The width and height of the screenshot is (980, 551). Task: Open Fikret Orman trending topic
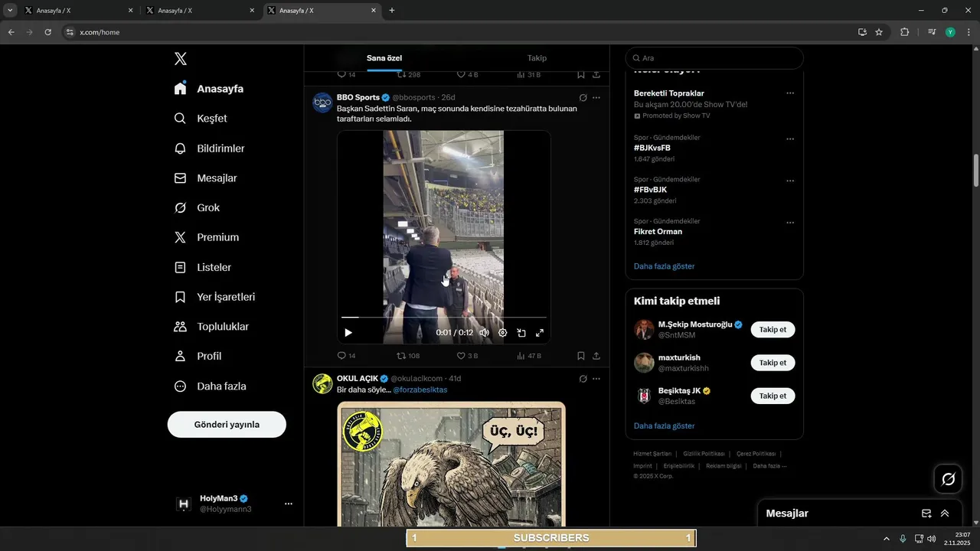(x=658, y=231)
